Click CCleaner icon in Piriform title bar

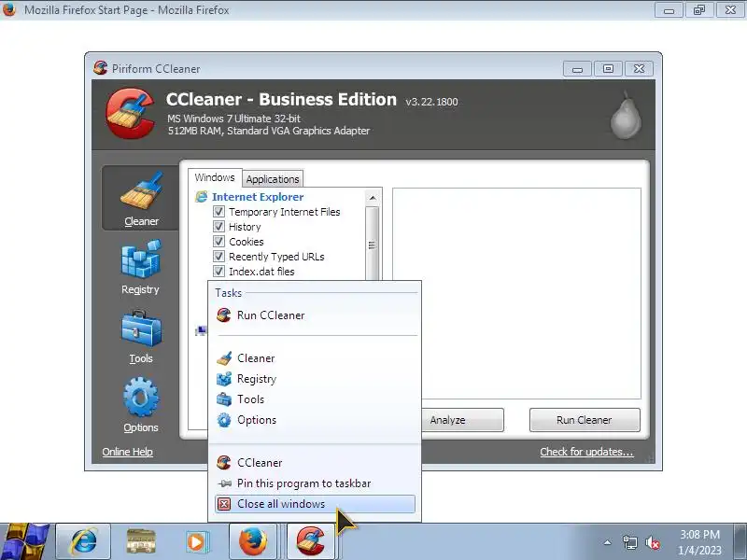(100, 68)
